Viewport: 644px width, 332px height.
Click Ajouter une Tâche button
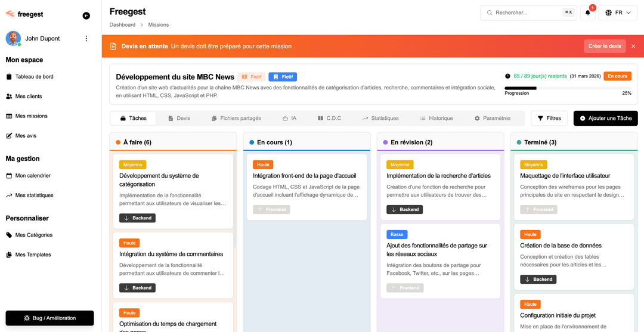tap(605, 118)
